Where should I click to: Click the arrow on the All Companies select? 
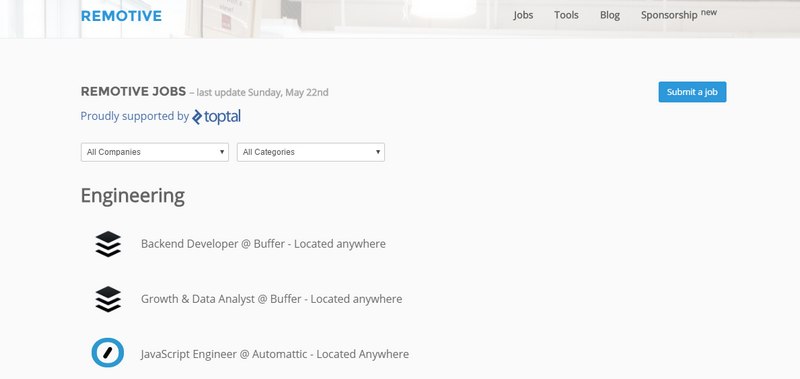click(x=222, y=152)
